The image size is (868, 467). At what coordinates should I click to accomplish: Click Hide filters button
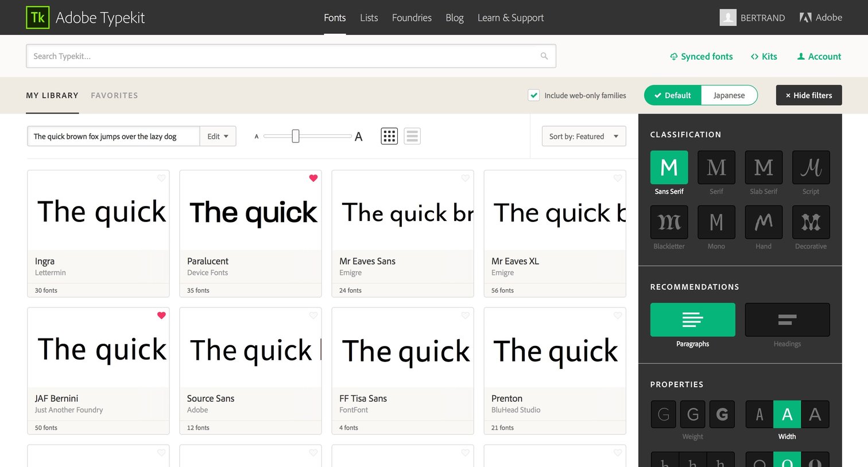click(809, 95)
